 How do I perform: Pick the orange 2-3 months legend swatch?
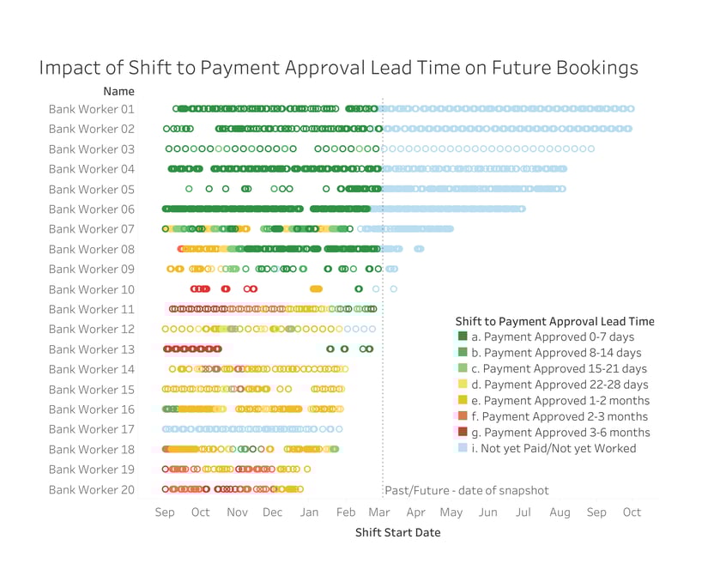pyautogui.click(x=463, y=416)
